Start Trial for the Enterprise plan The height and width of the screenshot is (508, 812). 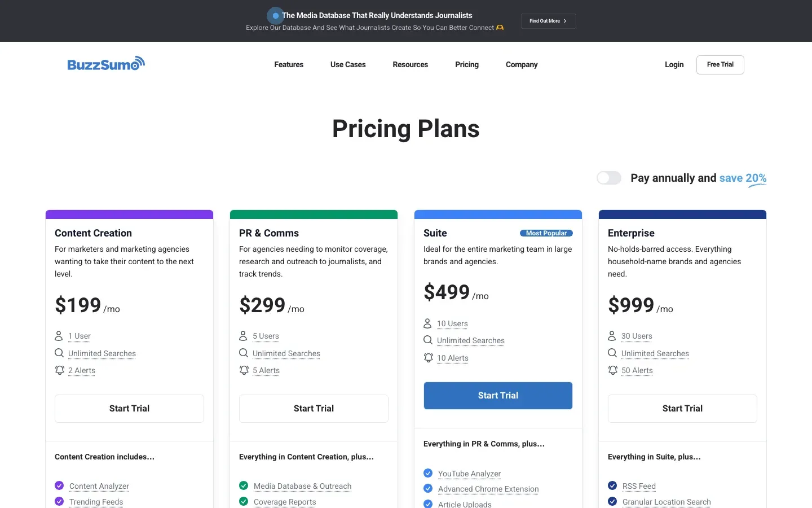click(682, 409)
